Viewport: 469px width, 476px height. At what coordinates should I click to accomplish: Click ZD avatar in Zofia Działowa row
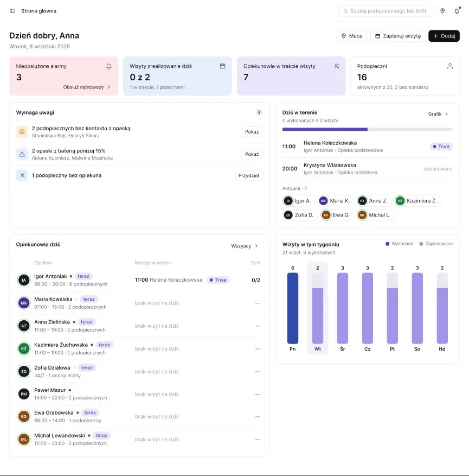coord(24,372)
